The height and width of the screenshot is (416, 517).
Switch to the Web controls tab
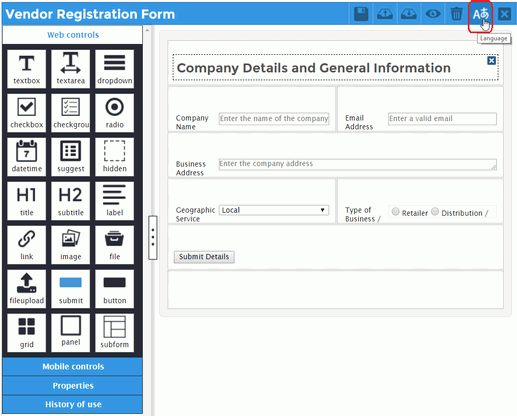(73, 35)
